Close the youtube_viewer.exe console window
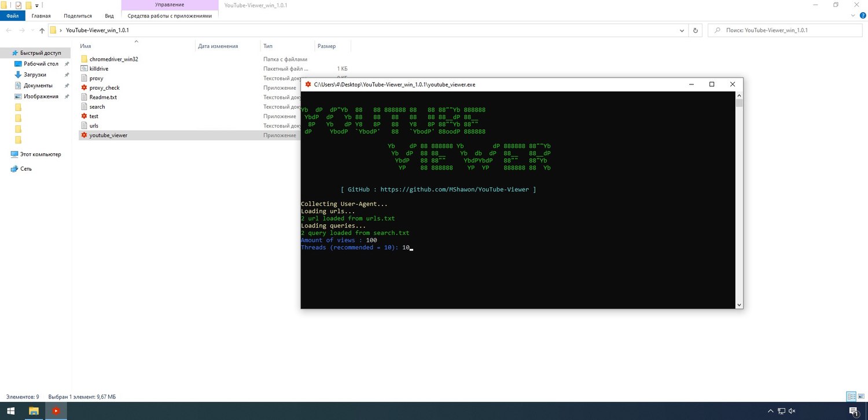 pos(733,84)
